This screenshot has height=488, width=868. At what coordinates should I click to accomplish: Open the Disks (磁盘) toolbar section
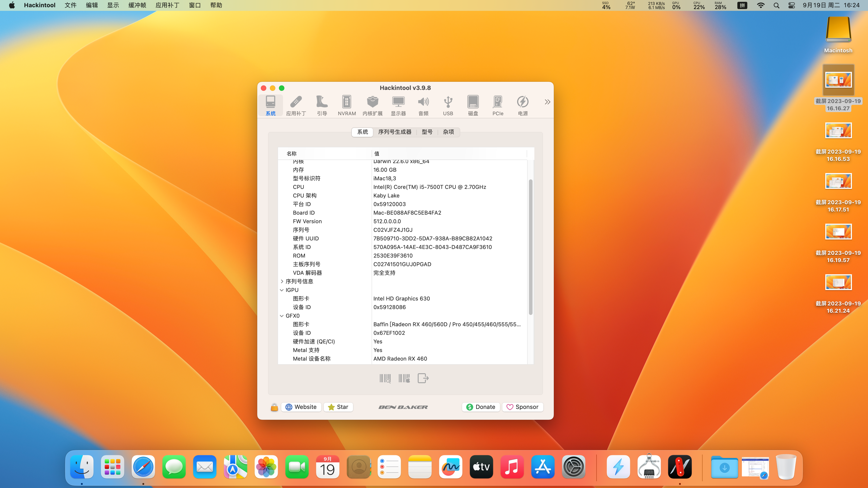(473, 105)
